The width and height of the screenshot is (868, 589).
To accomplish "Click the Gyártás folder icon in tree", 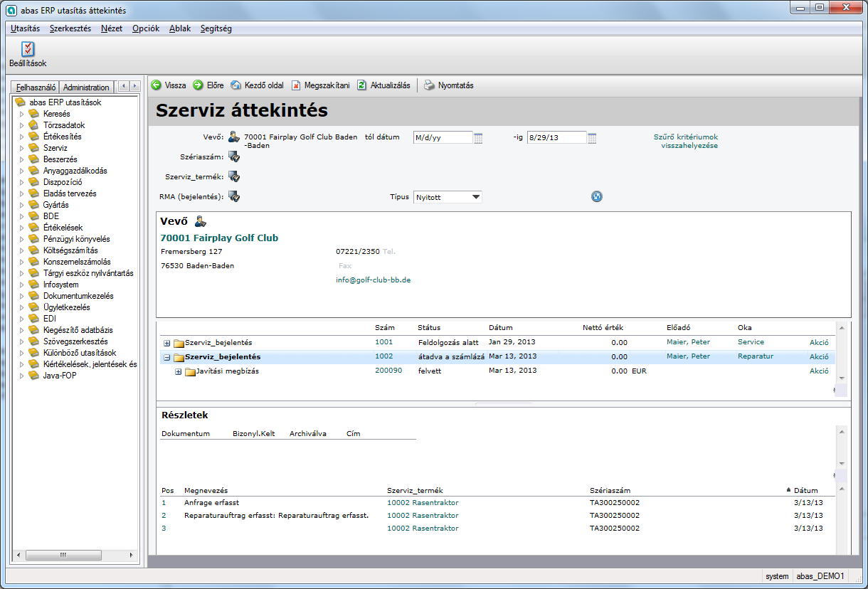I will pyautogui.click(x=34, y=205).
